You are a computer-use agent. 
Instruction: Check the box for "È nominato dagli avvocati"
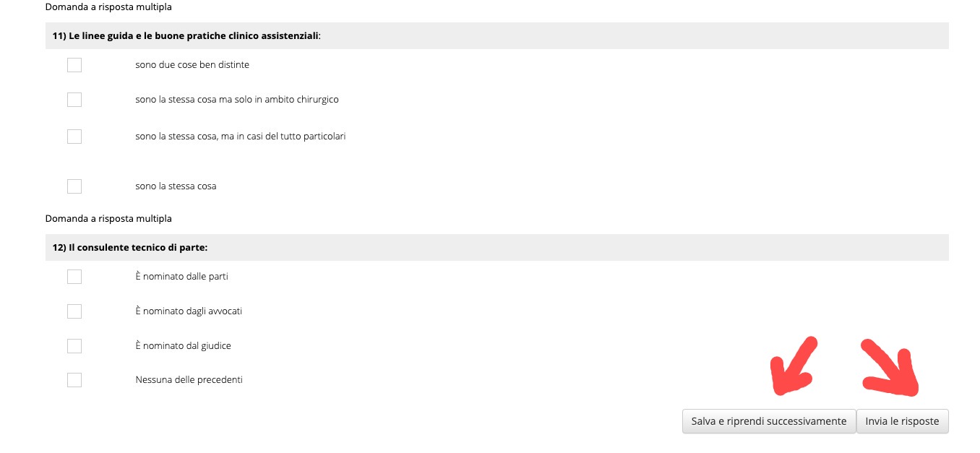click(74, 311)
